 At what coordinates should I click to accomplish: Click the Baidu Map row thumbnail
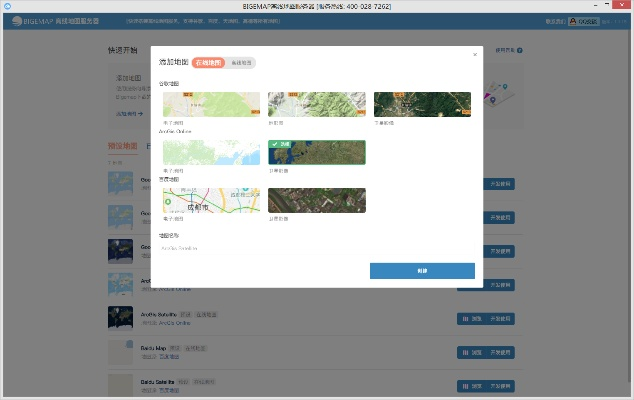[x=120, y=352]
